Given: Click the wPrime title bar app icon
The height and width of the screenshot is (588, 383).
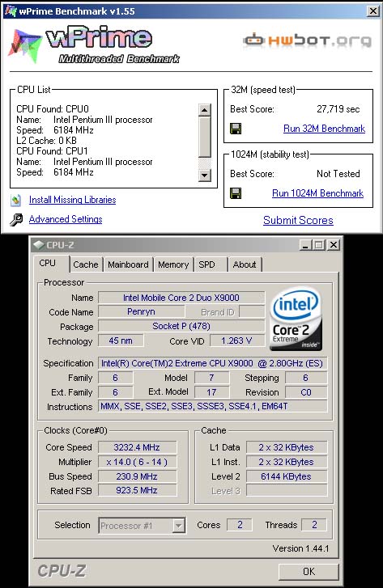Looking at the screenshot, I should (x=11, y=11).
